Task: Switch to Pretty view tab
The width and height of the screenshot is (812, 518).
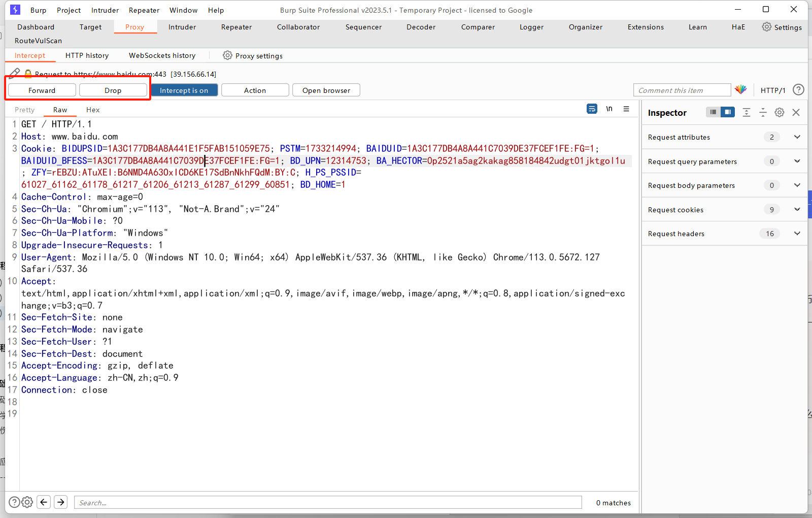Action: 25,110
